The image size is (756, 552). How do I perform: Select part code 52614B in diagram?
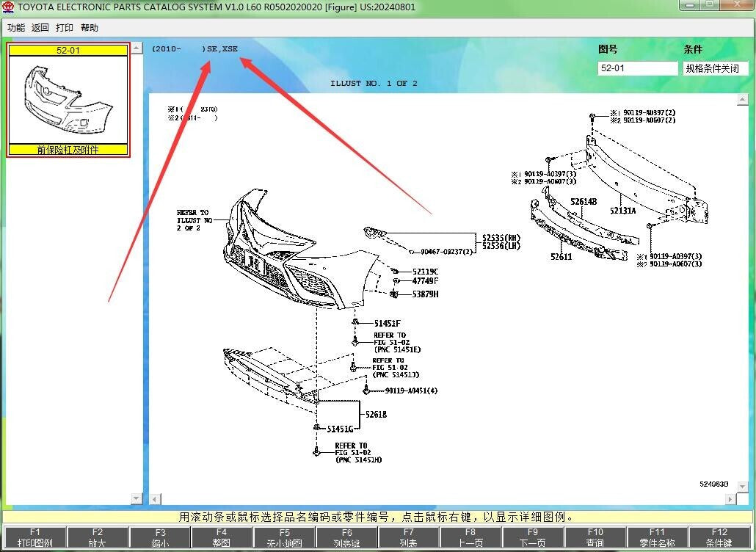584,202
